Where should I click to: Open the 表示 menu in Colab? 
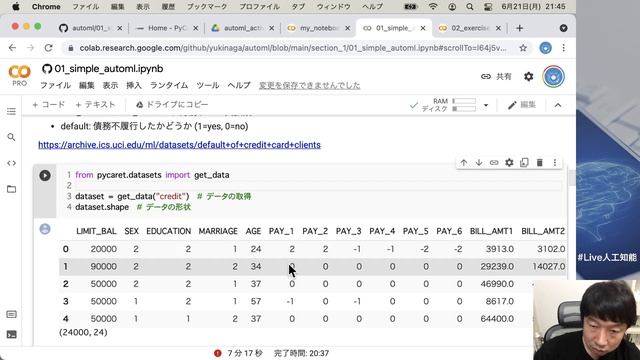pyautogui.click(x=110, y=85)
